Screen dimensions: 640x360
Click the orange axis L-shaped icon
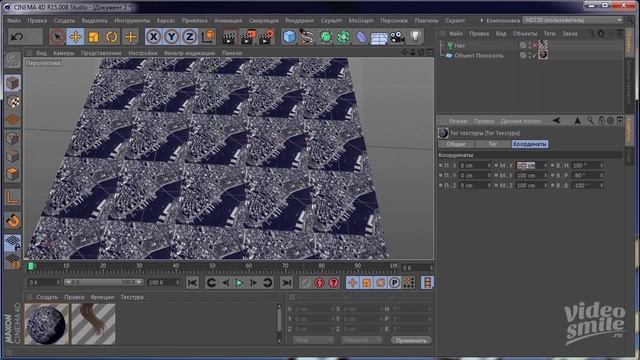pos(13,198)
